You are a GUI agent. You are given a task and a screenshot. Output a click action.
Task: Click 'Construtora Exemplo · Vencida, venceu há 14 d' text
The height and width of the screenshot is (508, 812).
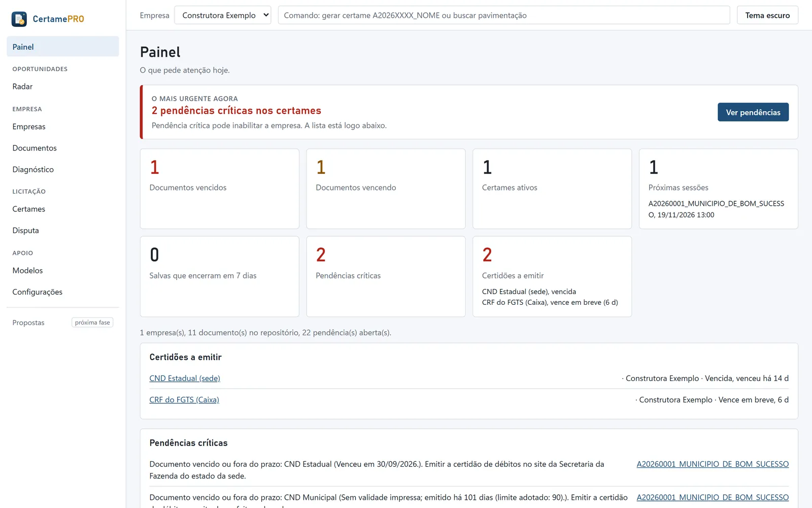(x=707, y=378)
